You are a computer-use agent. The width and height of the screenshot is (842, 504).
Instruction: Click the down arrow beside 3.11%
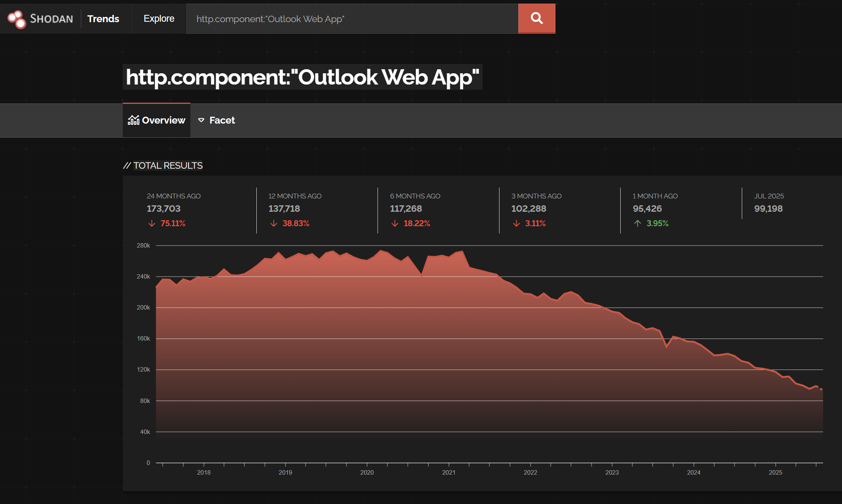coord(516,223)
